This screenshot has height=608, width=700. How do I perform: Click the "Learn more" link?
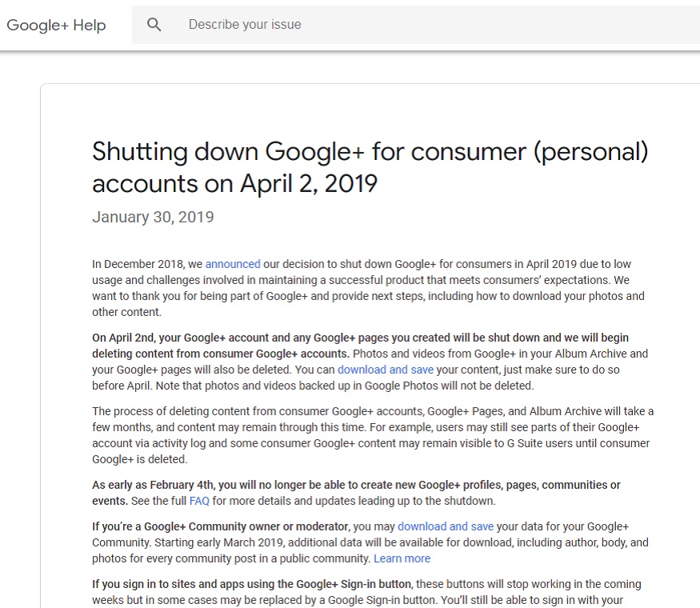point(402,558)
